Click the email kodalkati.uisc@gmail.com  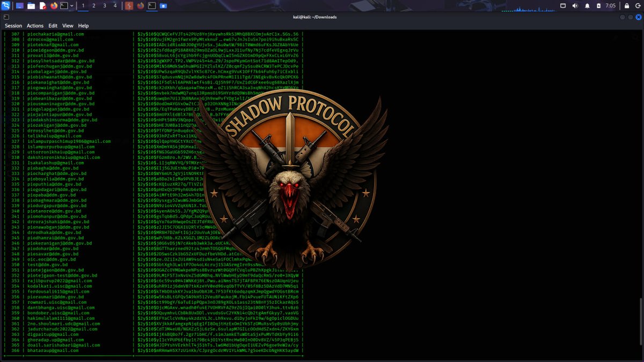[60, 286]
